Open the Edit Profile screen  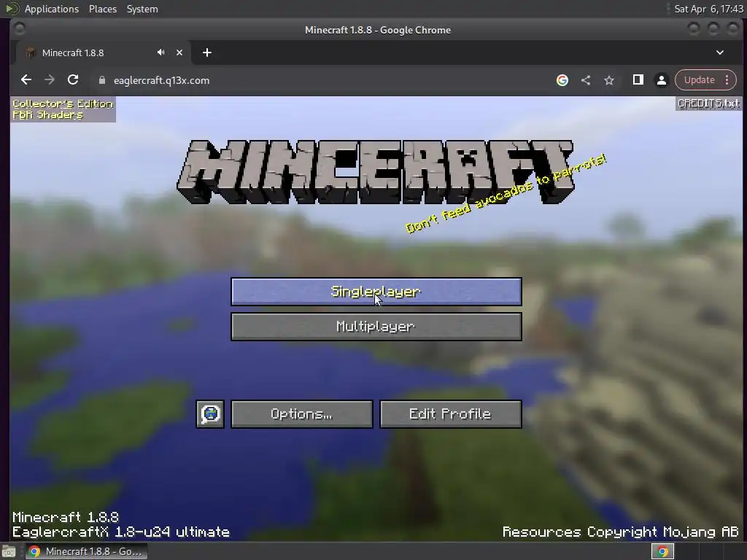pyautogui.click(x=450, y=414)
